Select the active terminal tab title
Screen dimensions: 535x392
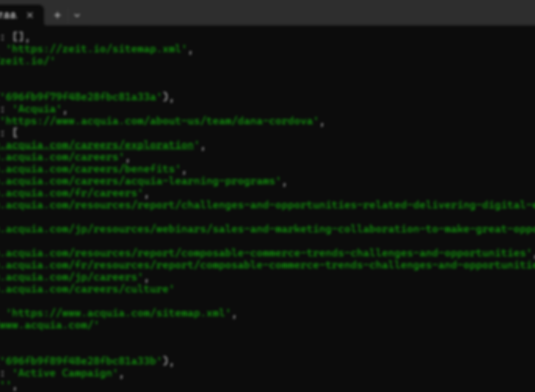9,15
